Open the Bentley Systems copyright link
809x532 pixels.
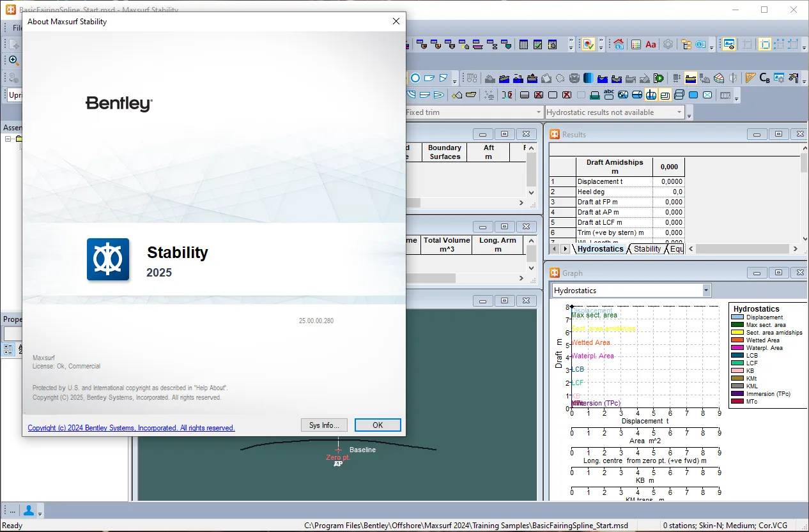(x=131, y=428)
